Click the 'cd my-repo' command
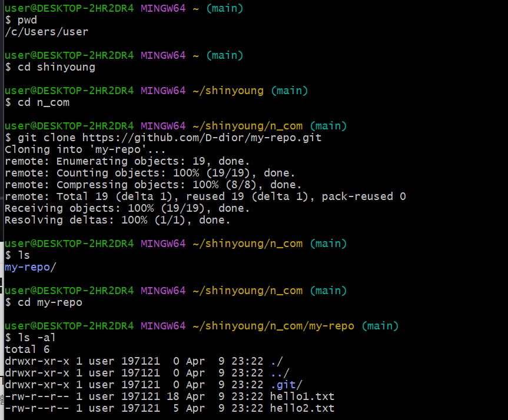The height and width of the screenshot is (420, 508). (x=50, y=302)
